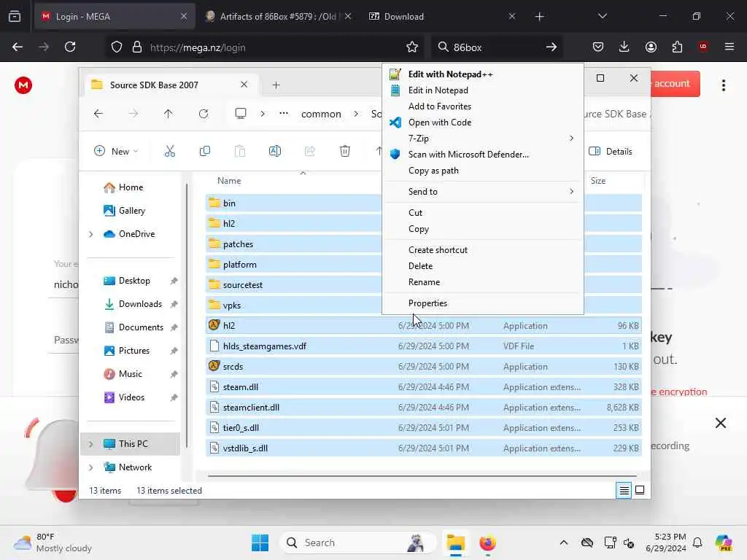Screen dimensions: 747x560
Task: Open the Send to submenu
Action: (x=483, y=192)
